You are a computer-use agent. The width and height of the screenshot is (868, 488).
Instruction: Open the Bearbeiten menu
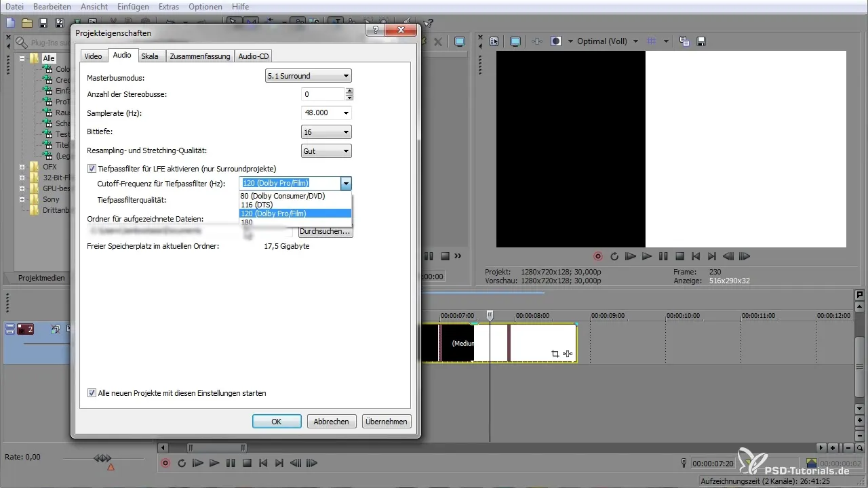52,7
